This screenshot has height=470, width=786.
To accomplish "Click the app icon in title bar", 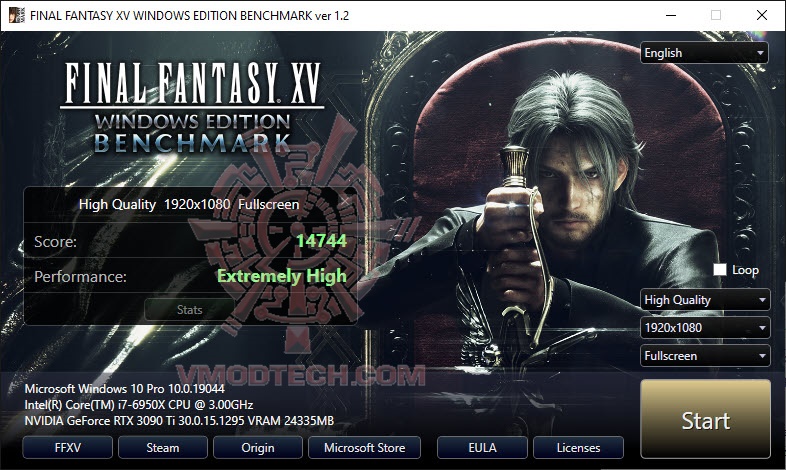I will [x=17, y=15].
